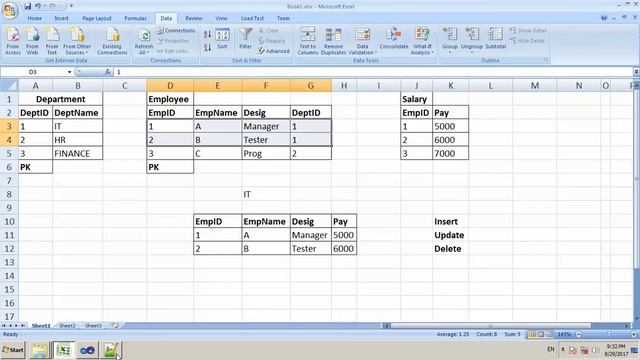Reapply the filter
The width and height of the screenshot is (640, 360).
(272, 41)
